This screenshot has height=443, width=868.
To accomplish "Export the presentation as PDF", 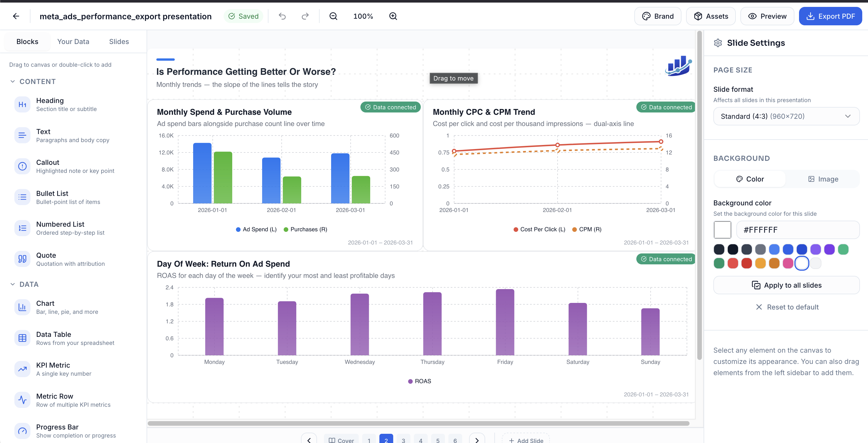I will point(830,16).
